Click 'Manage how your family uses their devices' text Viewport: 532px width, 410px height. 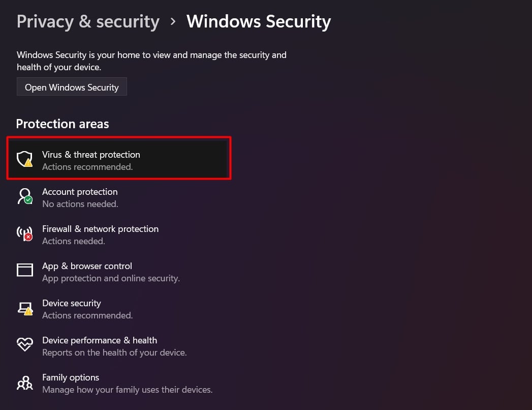pyautogui.click(x=127, y=390)
